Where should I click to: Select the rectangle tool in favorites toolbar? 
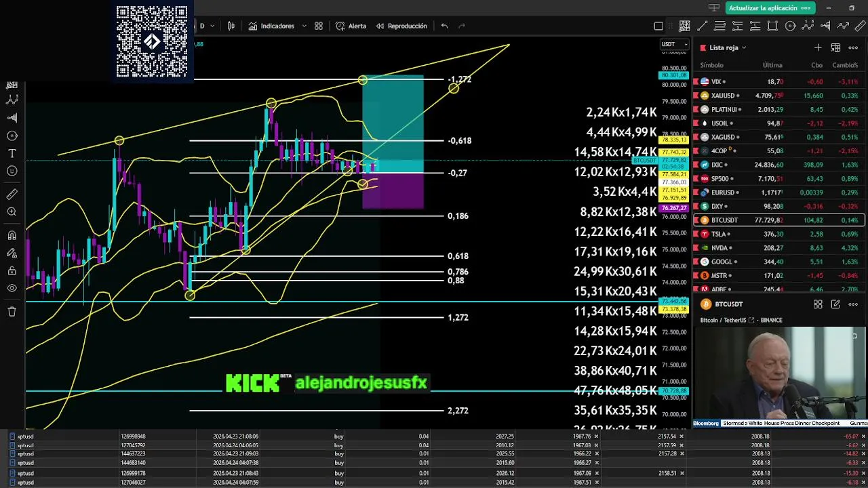[x=772, y=26]
